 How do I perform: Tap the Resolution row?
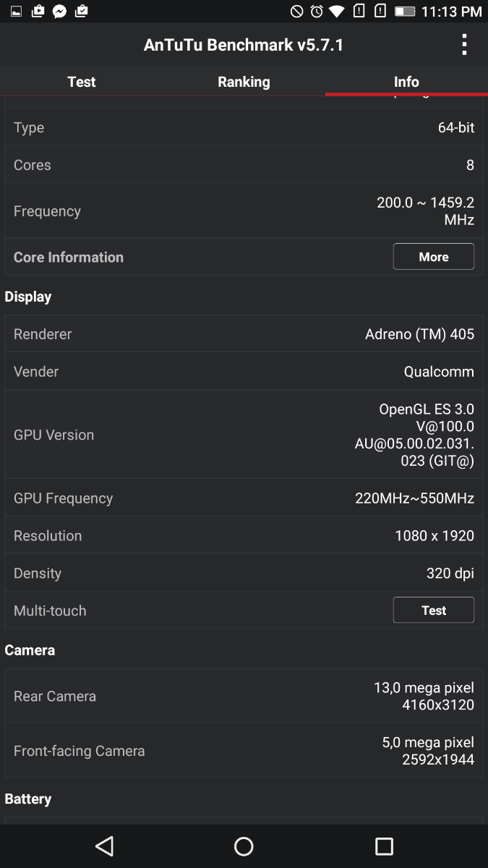coord(244,535)
